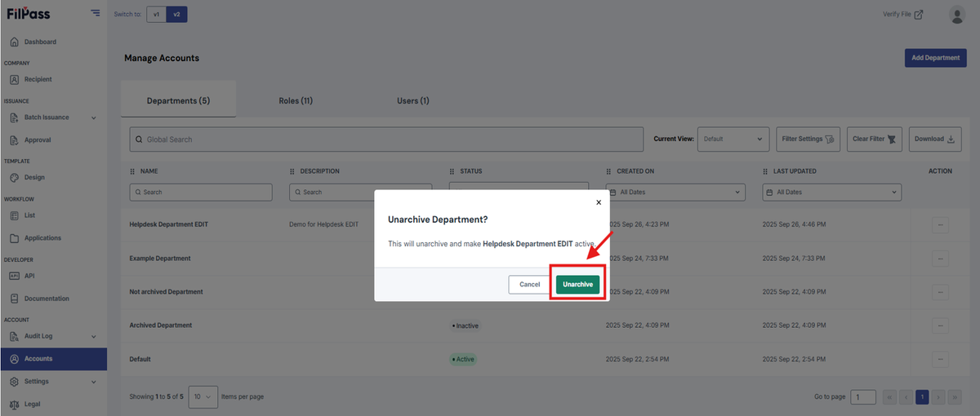Click the external-link icon beside Verify File

[919, 14]
